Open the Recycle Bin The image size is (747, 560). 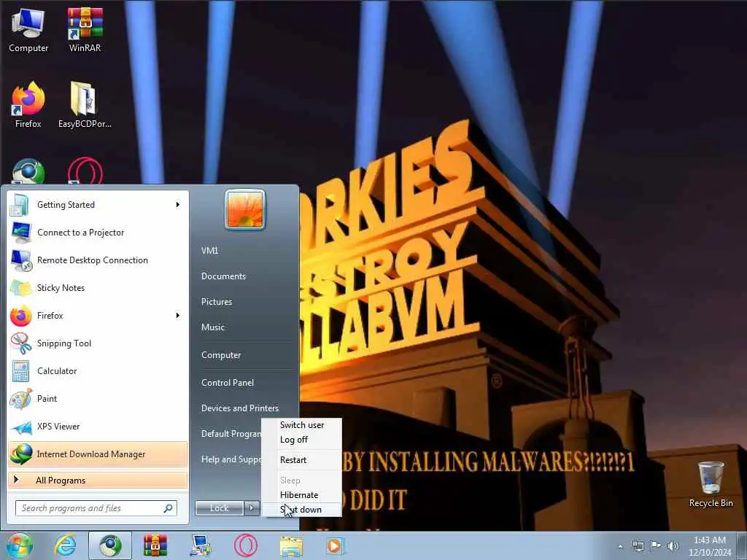(x=711, y=484)
